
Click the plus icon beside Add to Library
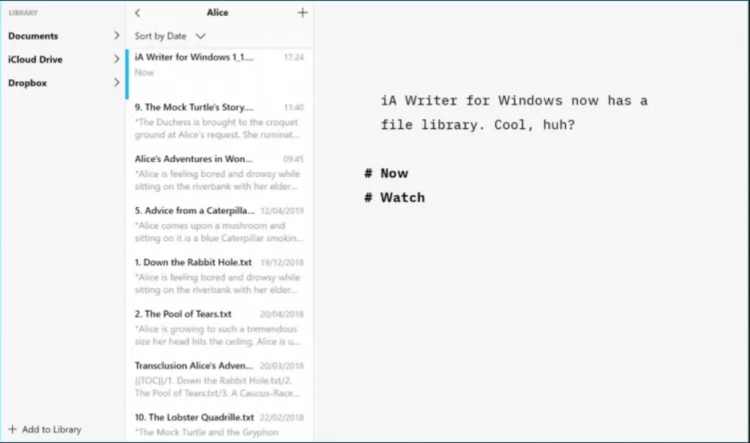pyautogui.click(x=12, y=429)
